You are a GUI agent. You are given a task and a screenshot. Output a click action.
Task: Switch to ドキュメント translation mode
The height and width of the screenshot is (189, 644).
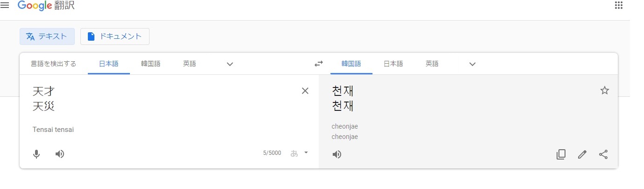[115, 36]
